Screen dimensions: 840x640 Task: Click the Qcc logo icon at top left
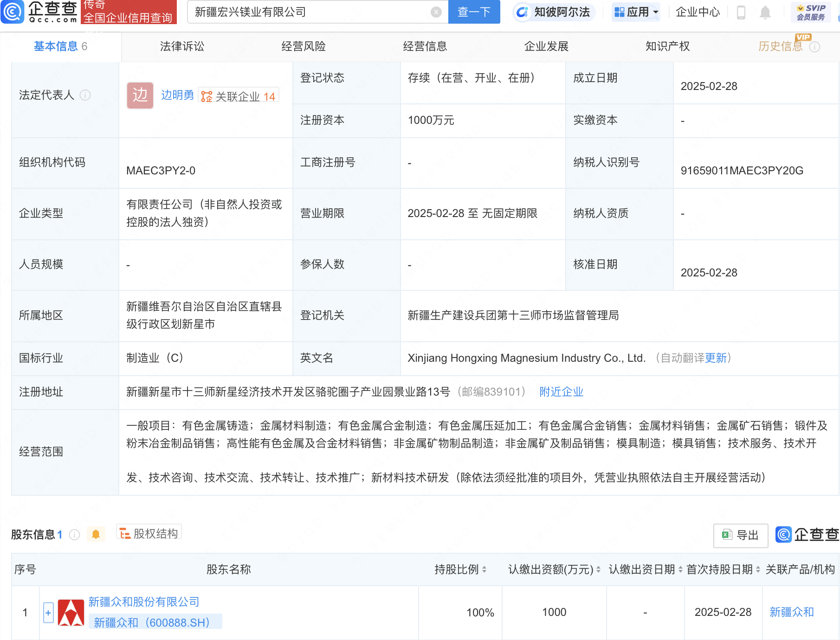pos(13,12)
